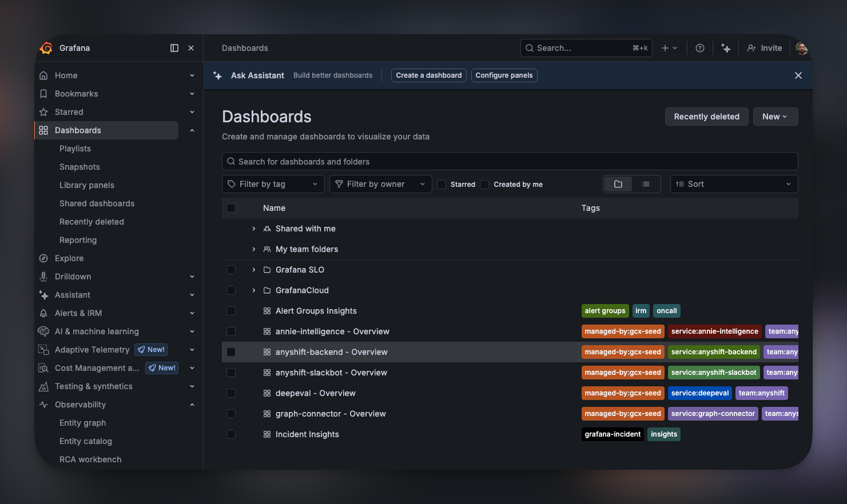Click the plus add-new icon in header

click(665, 48)
